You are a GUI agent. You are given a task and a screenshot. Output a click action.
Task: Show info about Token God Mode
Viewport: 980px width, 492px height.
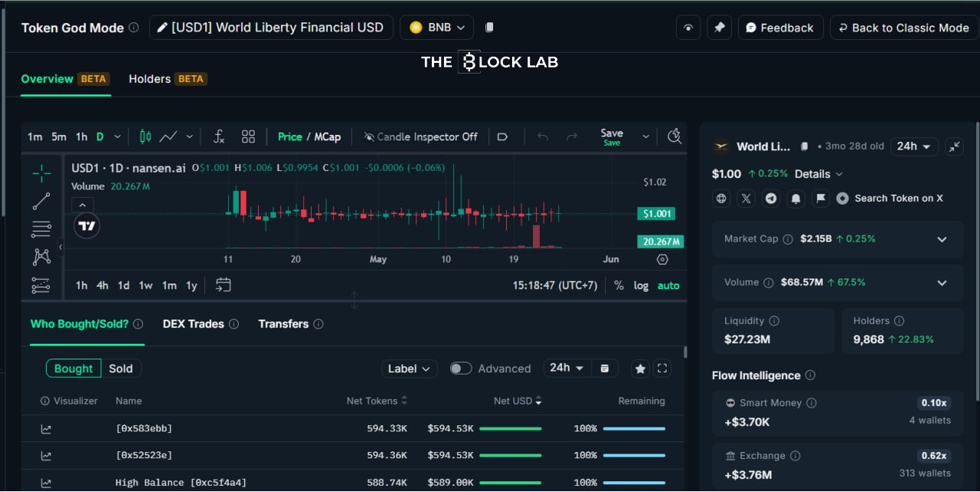[x=134, y=28]
